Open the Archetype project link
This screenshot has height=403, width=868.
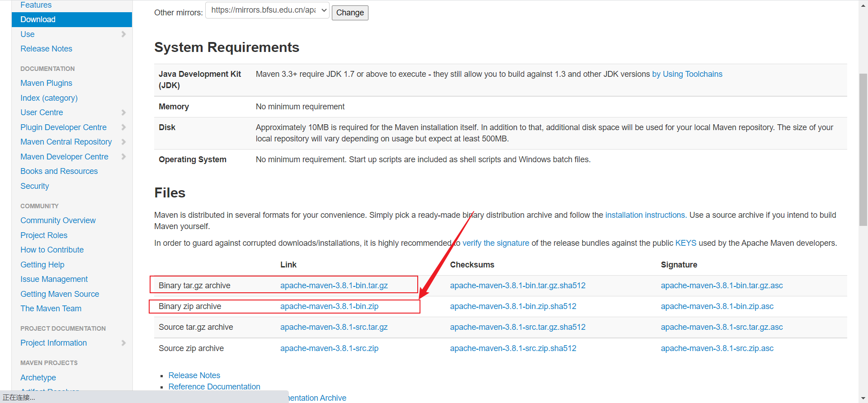click(38, 378)
